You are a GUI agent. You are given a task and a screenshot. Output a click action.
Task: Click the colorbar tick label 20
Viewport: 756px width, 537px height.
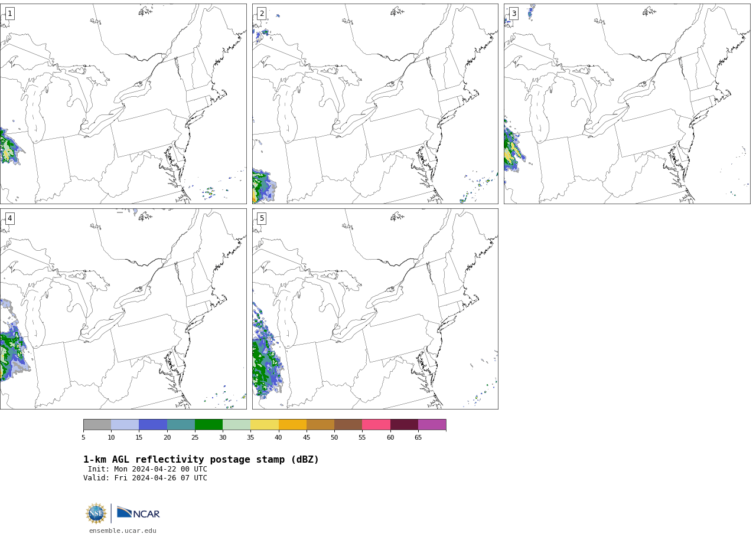point(167,437)
